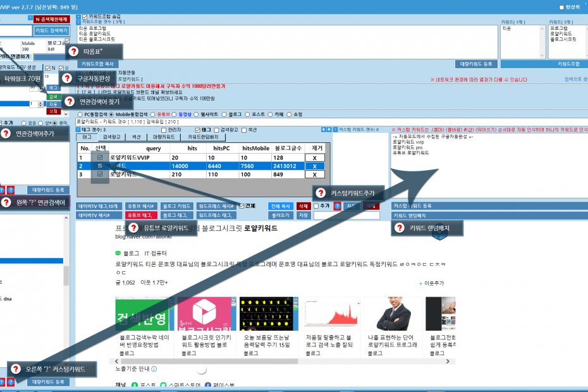This screenshot has height=392, width=588.
Task: Sort table by hitsMobile column header
Action: [x=255, y=149]
